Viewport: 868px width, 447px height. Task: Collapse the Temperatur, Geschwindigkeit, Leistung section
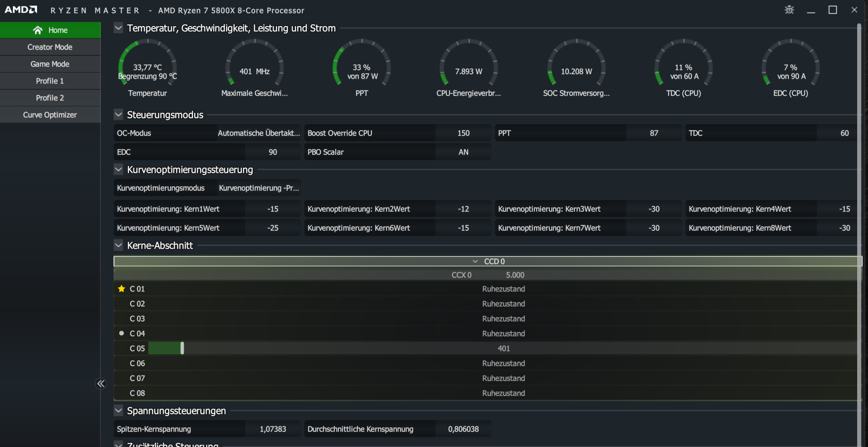[x=118, y=28]
